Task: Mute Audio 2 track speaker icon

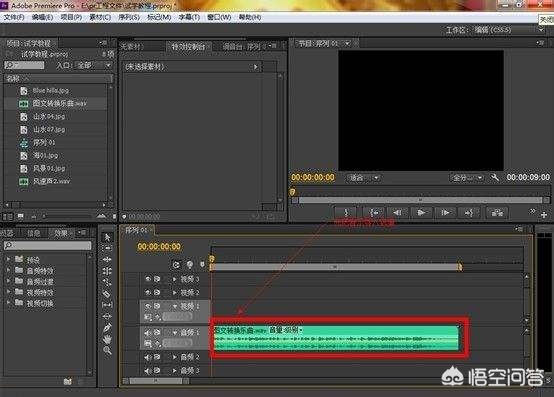Action: [x=148, y=357]
